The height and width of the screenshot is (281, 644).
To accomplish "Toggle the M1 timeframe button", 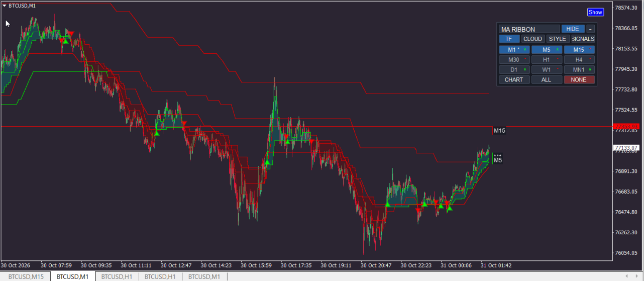I will (x=514, y=50).
